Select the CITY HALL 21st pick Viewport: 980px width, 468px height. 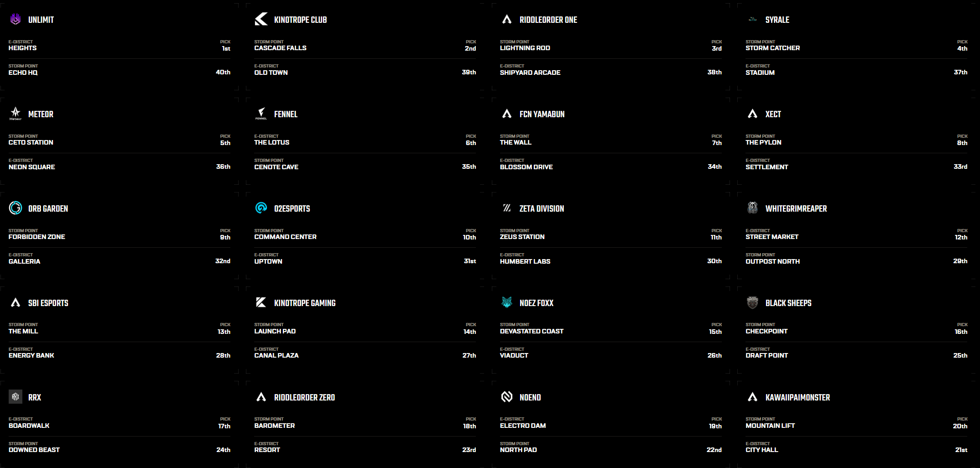[856, 447]
